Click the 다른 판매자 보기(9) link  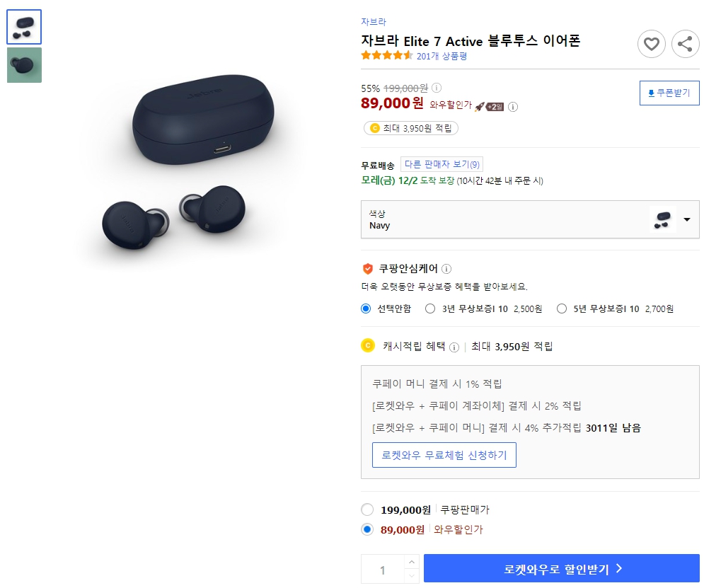click(442, 163)
